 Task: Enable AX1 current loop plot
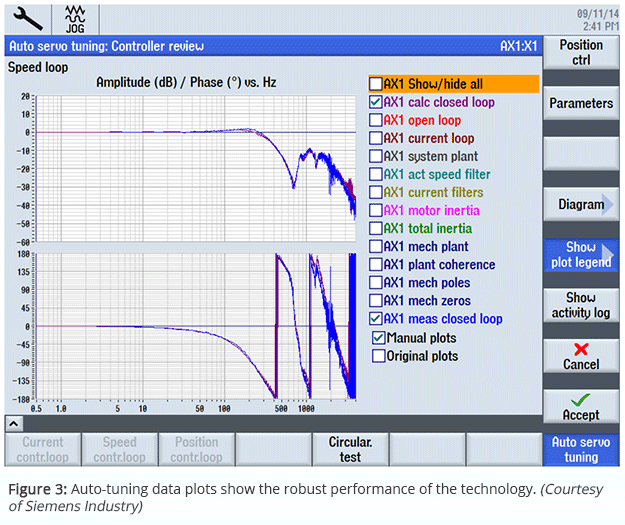pos(375,138)
